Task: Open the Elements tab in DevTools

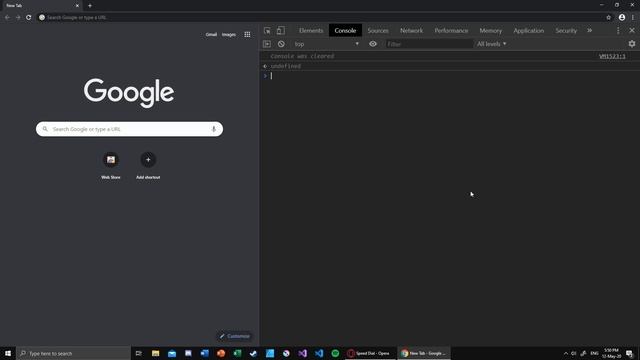Action: [x=311, y=31]
